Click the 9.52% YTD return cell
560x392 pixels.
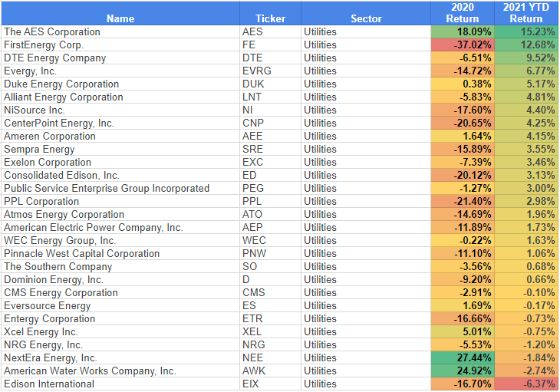(526, 58)
